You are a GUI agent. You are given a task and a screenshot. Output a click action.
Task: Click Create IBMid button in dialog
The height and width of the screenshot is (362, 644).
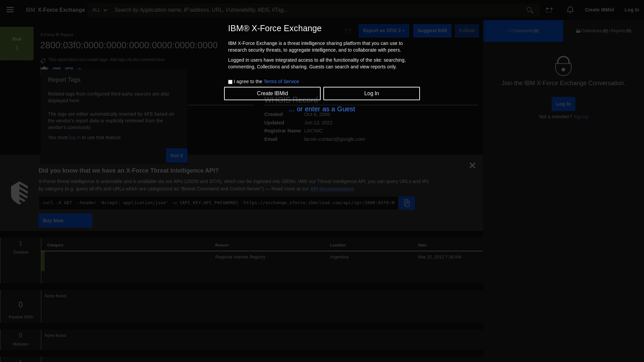point(272,94)
